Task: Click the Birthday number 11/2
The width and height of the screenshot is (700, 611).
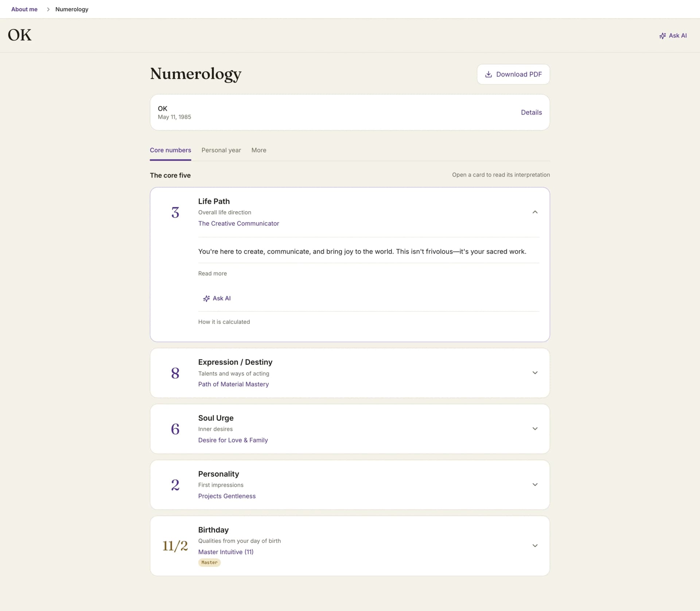Action: (x=175, y=546)
